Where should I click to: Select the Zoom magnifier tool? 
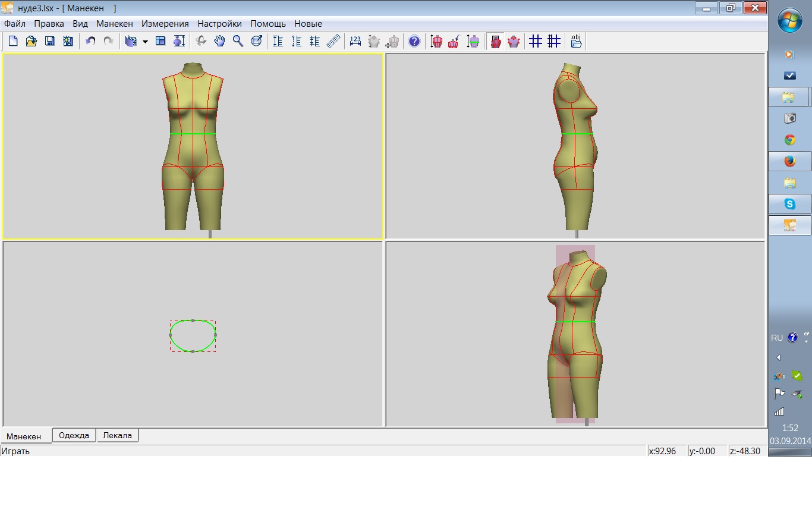tap(238, 41)
